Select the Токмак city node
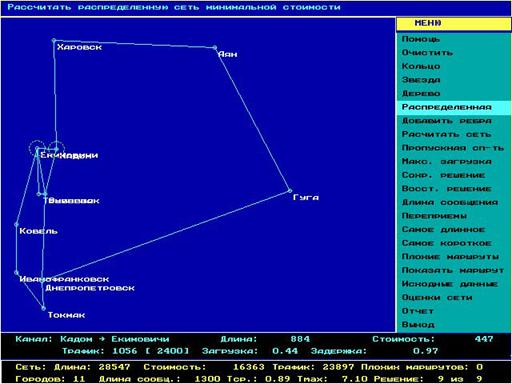The height and width of the screenshot is (384, 512). 43,308
